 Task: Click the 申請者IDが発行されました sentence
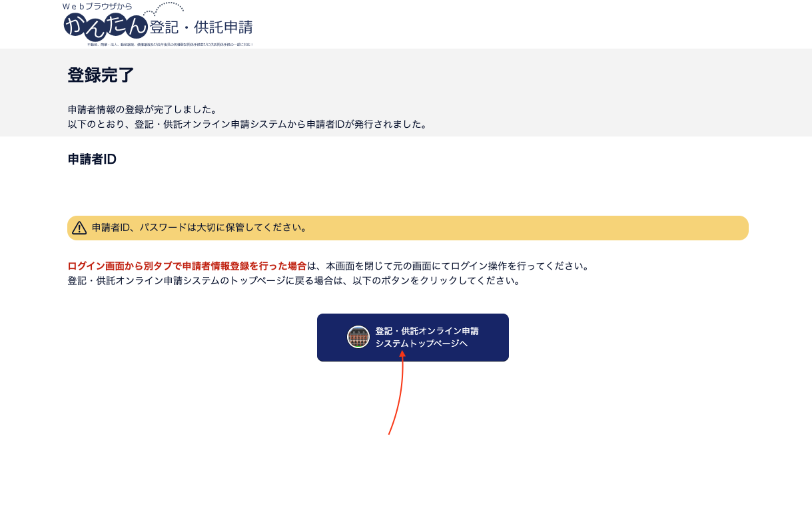tap(366, 125)
